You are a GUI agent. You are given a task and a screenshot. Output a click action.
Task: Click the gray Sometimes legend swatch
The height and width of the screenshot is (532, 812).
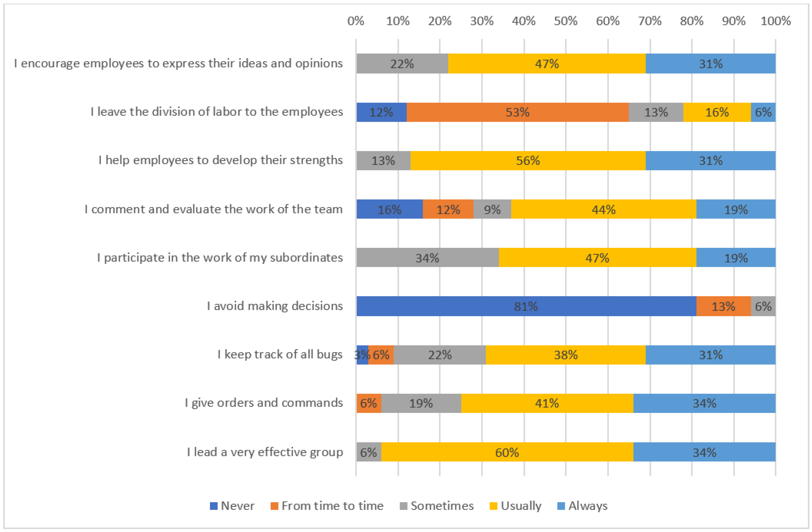[403, 506]
